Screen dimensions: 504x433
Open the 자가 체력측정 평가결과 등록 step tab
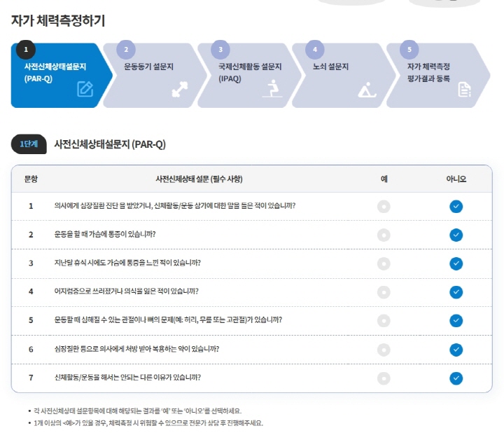coord(437,75)
